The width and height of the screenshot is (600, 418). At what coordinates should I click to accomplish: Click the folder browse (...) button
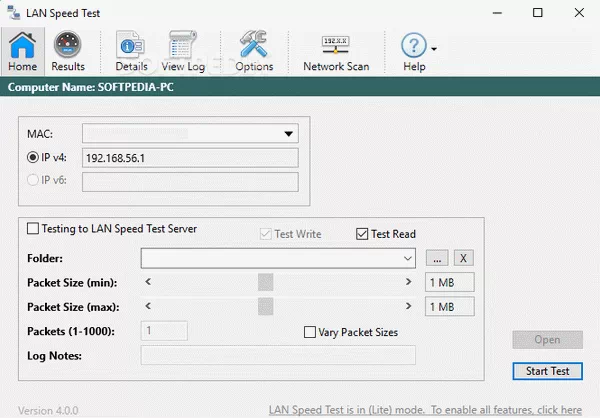(437, 259)
